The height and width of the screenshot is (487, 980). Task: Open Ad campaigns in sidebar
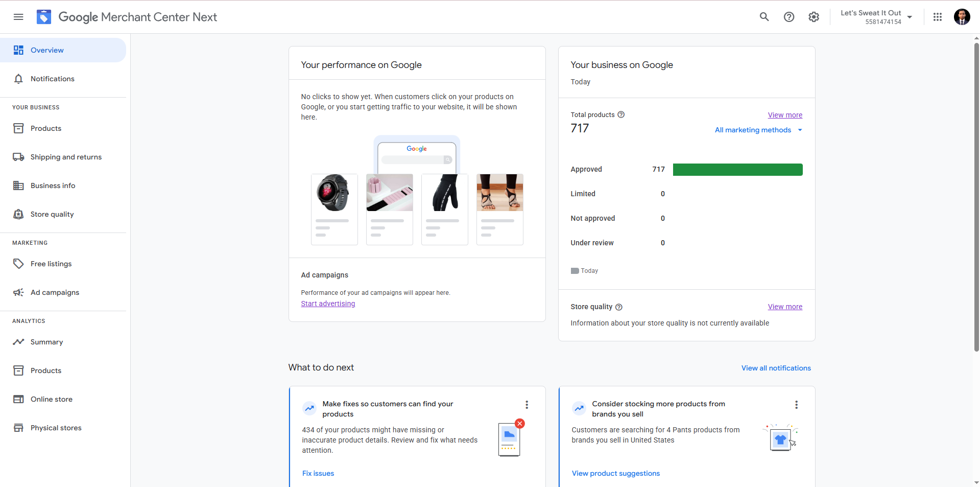(x=63, y=292)
